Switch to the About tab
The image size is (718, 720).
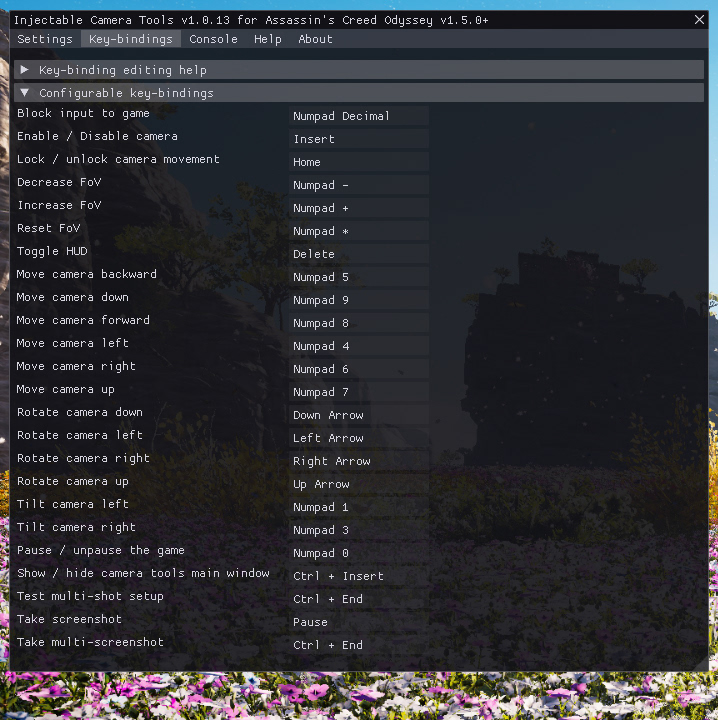(315, 39)
